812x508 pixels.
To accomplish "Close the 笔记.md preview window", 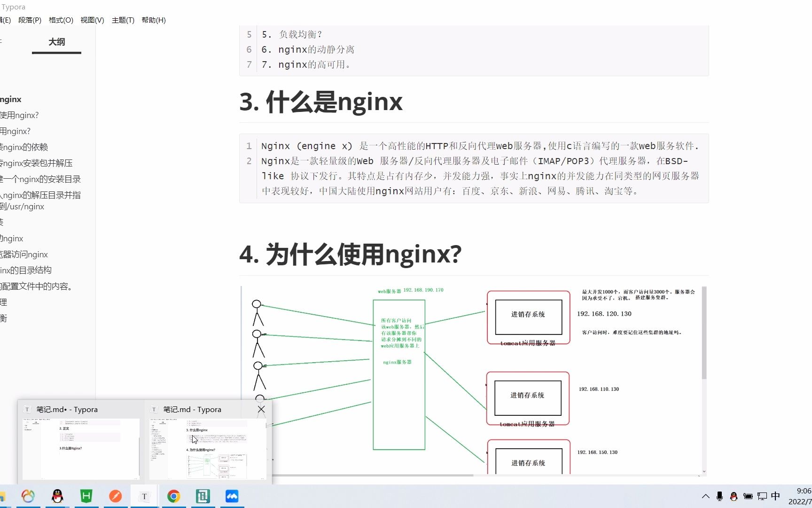I will point(261,409).
